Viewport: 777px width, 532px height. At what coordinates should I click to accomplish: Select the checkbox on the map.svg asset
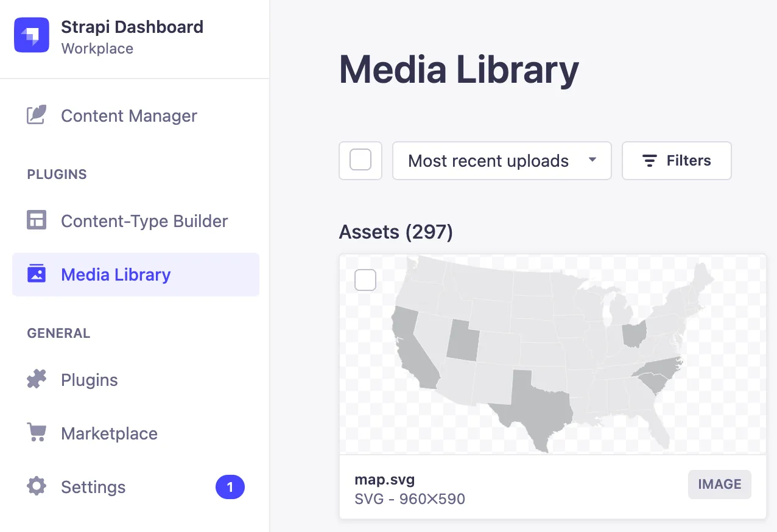click(x=365, y=280)
